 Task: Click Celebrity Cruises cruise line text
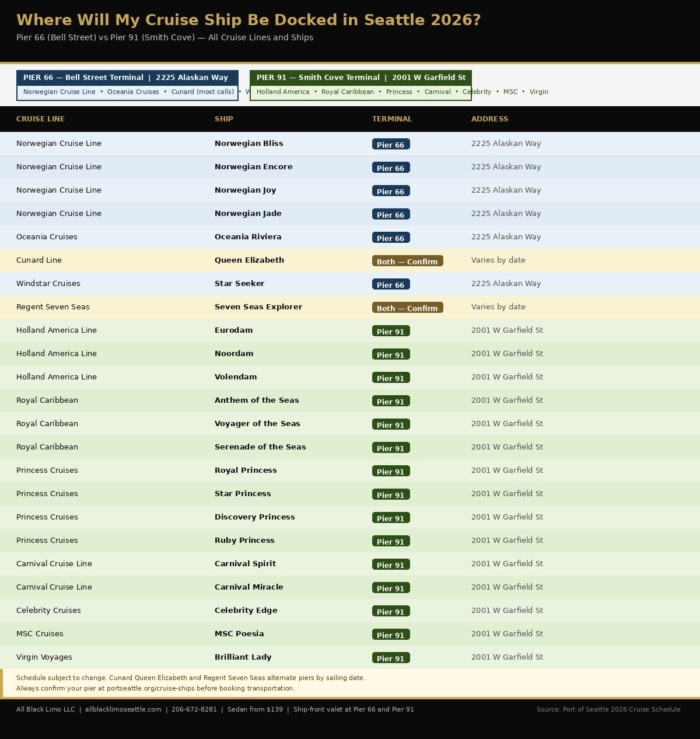pyautogui.click(x=48, y=611)
